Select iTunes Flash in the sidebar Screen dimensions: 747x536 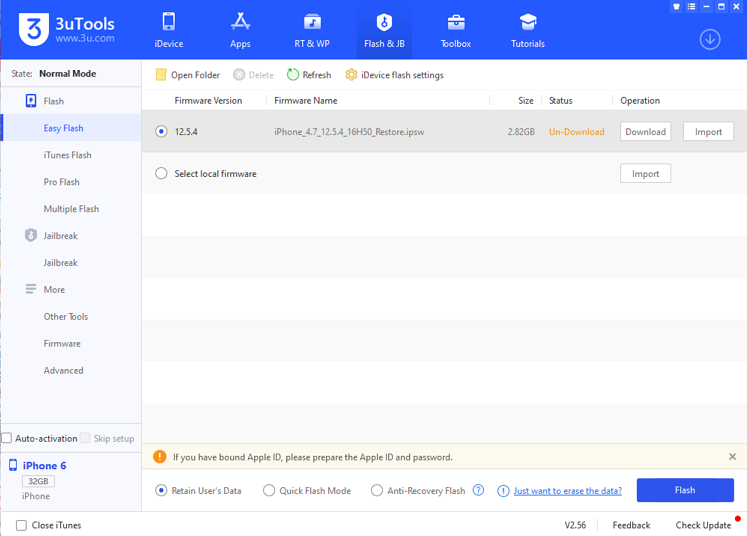click(67, 155)
